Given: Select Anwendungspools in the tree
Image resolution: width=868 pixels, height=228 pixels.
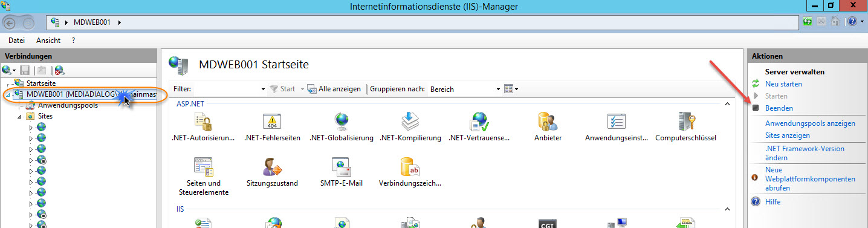Looking at the screenshot, I should click(68, 105).
